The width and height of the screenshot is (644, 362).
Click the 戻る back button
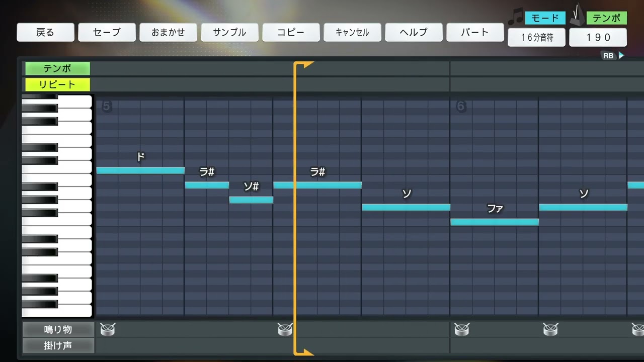click(x=45, y=32)
